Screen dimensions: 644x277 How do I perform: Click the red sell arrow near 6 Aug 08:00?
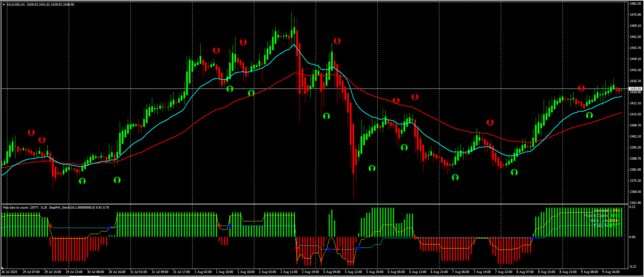point(396,101)
